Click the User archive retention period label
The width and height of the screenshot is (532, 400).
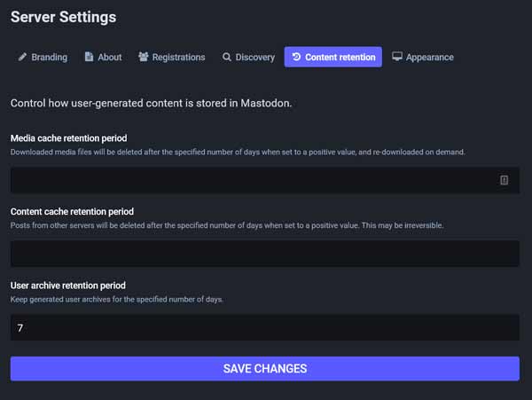click(x=68, y=286)
